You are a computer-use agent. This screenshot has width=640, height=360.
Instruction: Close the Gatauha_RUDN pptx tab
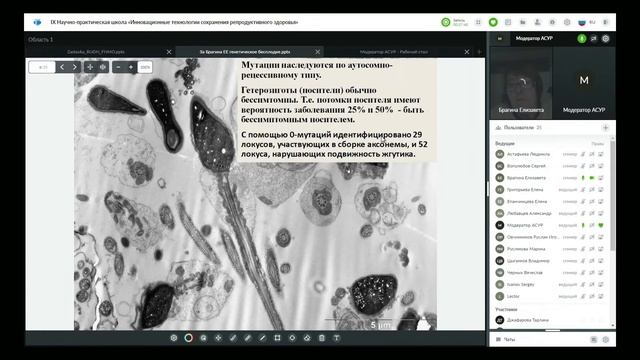point(169,52)
